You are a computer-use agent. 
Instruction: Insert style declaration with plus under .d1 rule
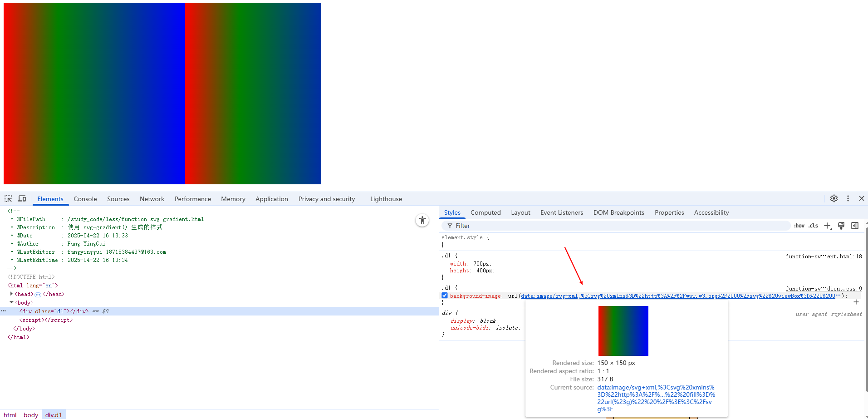coord(856,302)
